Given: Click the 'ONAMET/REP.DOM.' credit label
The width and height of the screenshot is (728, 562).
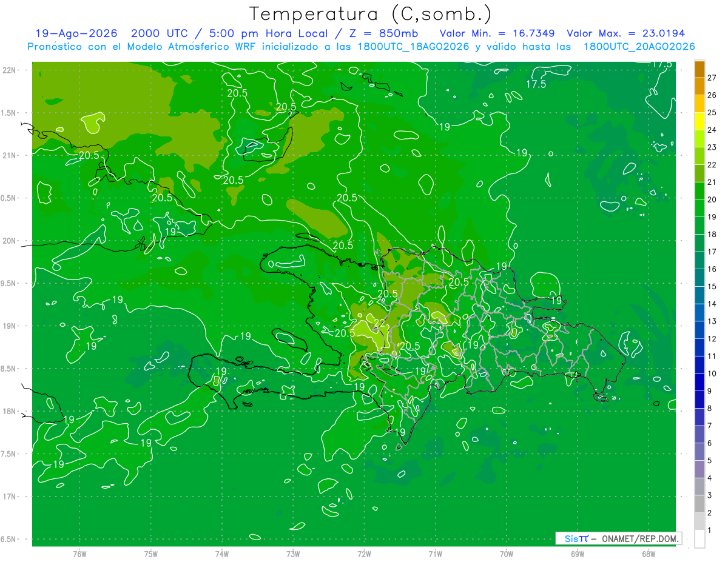Looking at the screenshot, I should tap(639, 538).
